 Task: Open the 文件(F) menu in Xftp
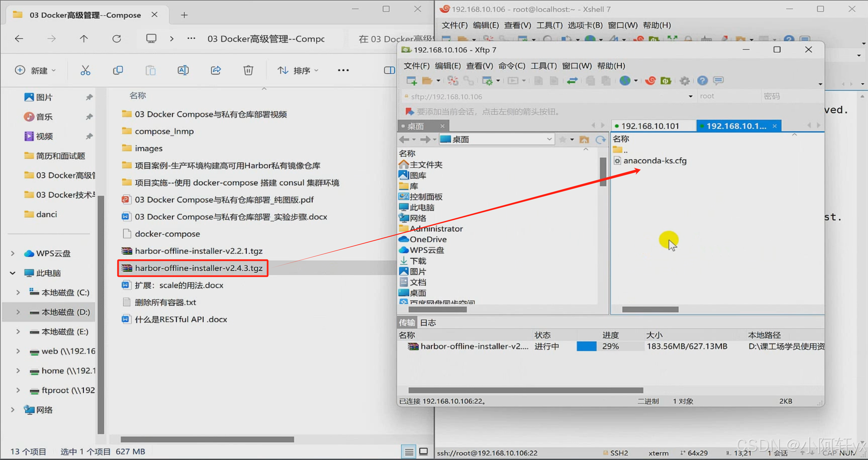(x=416, y=66)
